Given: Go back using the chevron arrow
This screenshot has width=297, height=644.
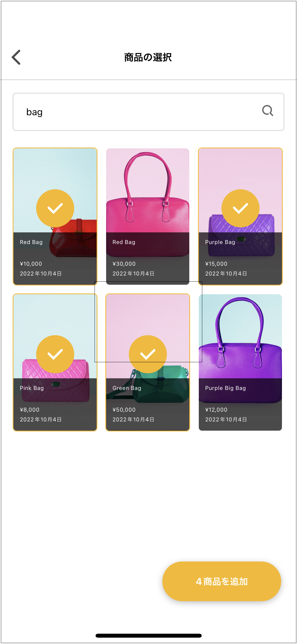Looking at the screenshot, I should pyautogui.click(x=16, y=57).
